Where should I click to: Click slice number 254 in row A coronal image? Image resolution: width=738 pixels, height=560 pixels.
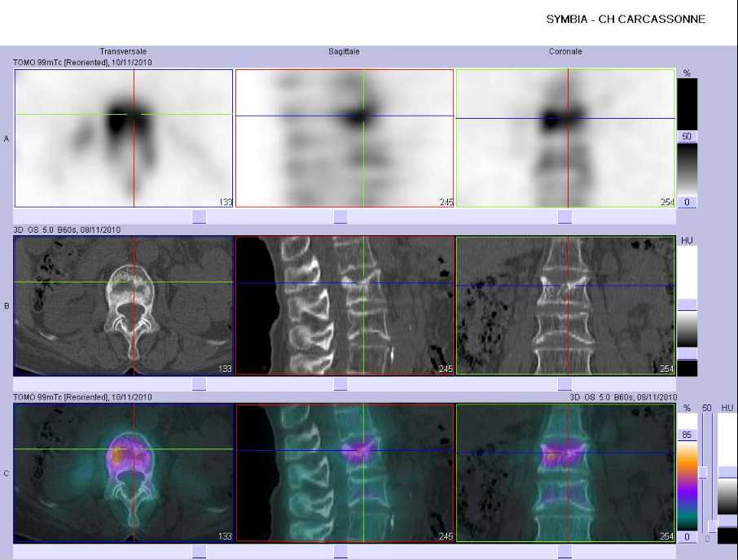[x=667, y=202]
